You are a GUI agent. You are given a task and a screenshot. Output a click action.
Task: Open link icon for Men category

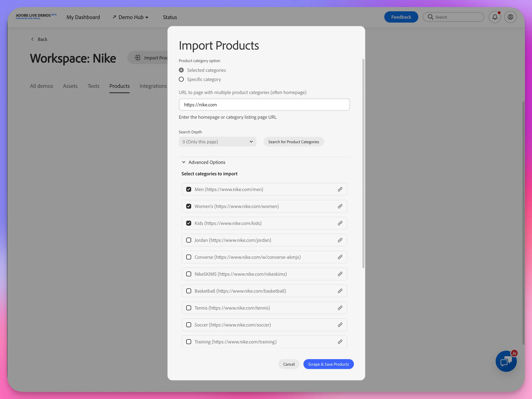(340, 189)
